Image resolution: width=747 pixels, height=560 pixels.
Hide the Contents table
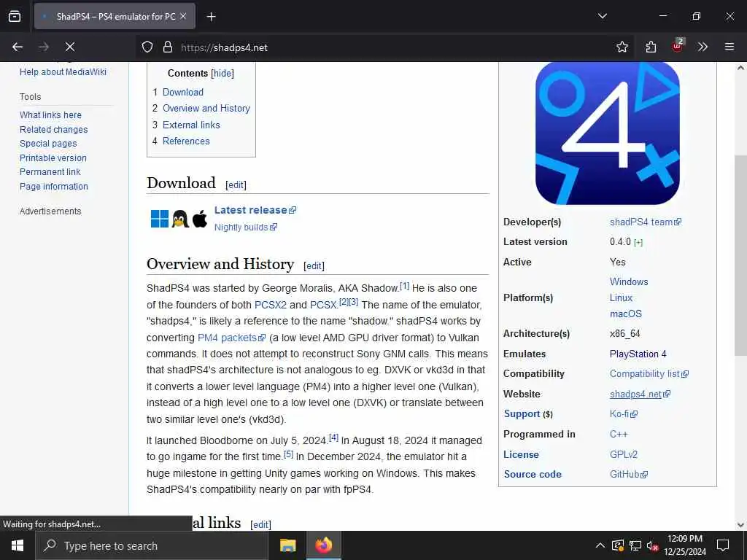[x=222, y=74]
